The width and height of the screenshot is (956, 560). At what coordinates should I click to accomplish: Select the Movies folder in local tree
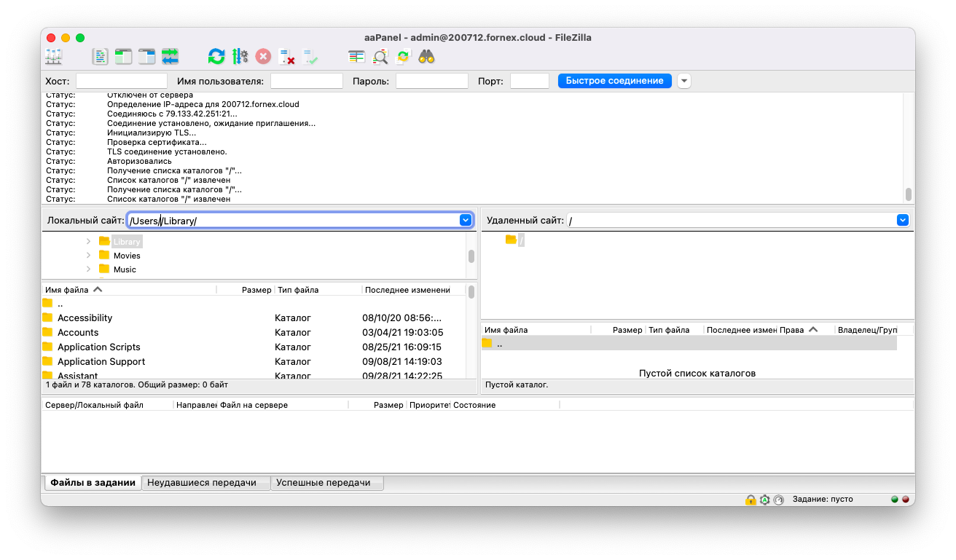tap(127, 256)
